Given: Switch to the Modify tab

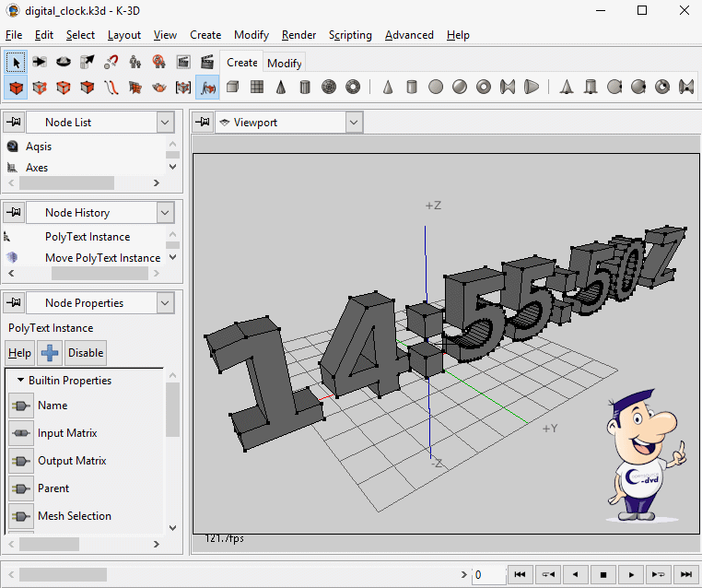Looking at the screenshot, I should click(284, 63).
